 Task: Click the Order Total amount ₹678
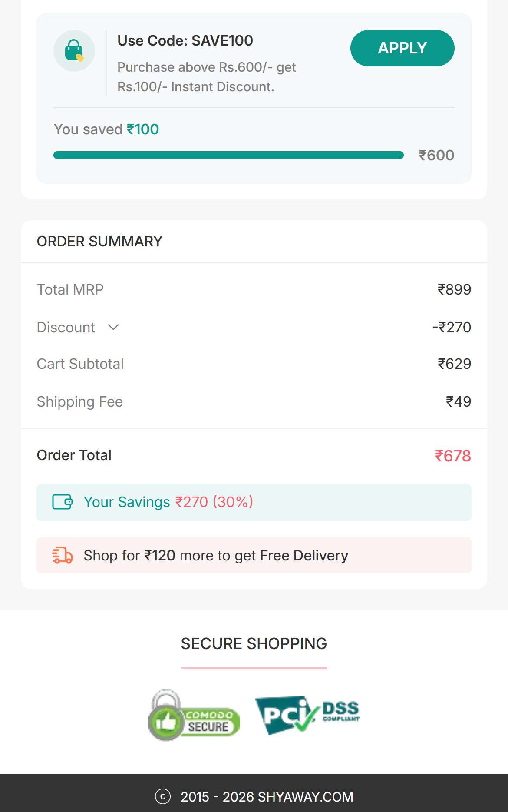tap(453, 456)
